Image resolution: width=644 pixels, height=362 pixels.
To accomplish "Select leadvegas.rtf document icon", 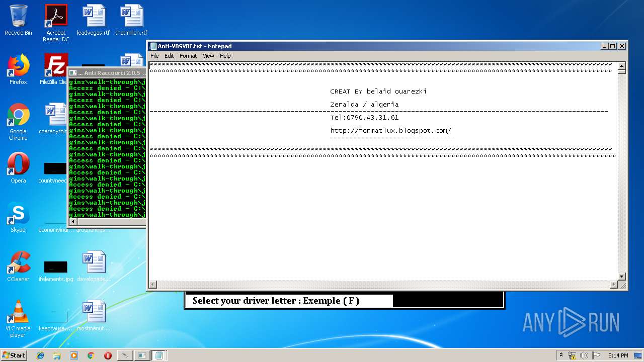I will tap(94, 20).
